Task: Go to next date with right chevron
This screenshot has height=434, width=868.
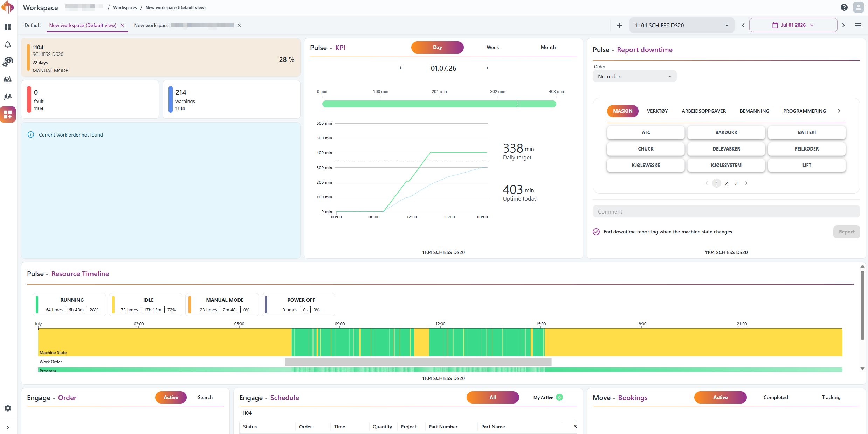Action: [x=843, y=25]
